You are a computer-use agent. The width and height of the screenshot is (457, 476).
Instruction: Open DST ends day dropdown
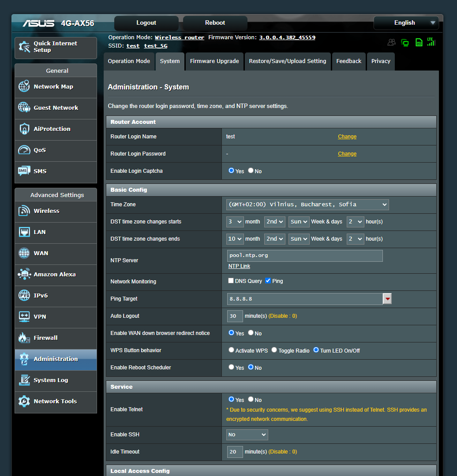coord(299,239)
